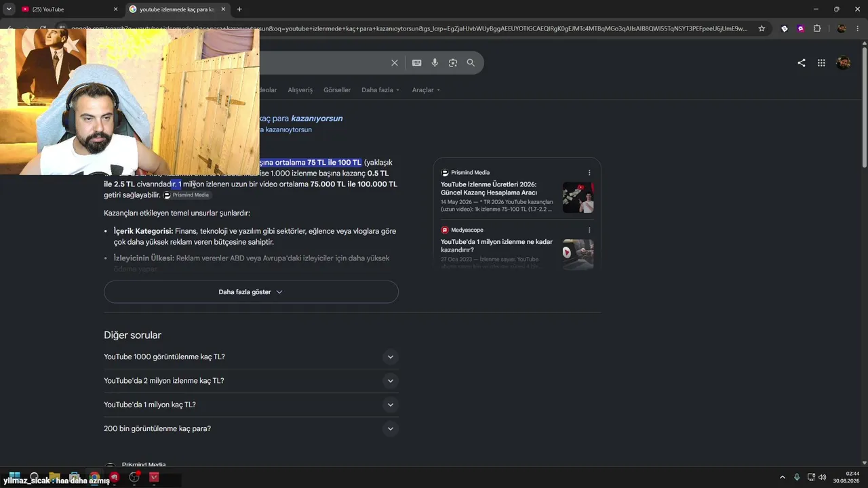Image resolution: width=868 pixels, height=488 pixels.
Task: Click the "İzleyicinin Ülkesi:" bullet text
Action: tap(144, 258)
